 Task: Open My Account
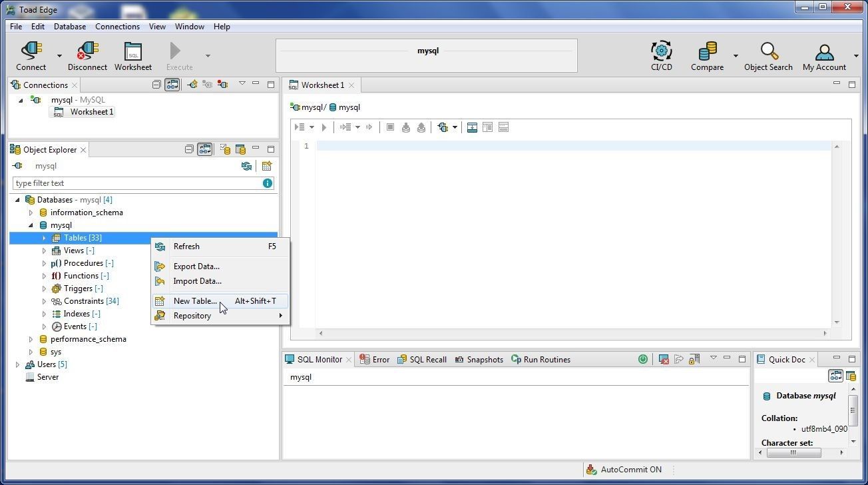[824, 57]
